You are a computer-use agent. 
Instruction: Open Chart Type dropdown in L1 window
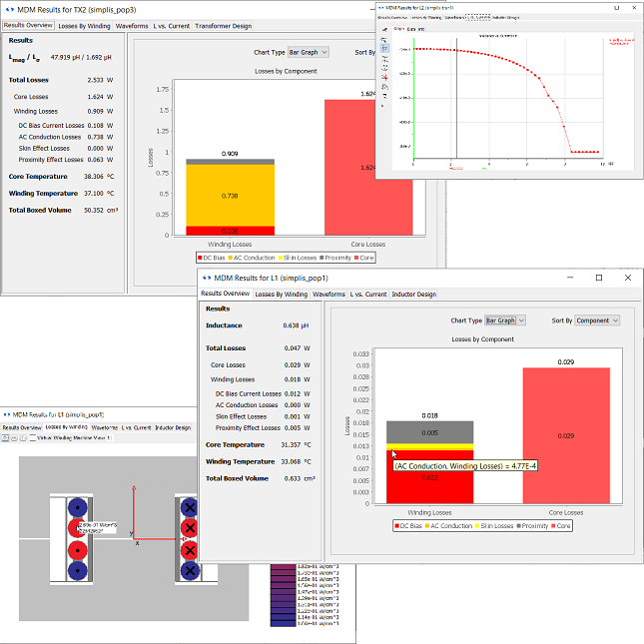(x=505, y=321)
